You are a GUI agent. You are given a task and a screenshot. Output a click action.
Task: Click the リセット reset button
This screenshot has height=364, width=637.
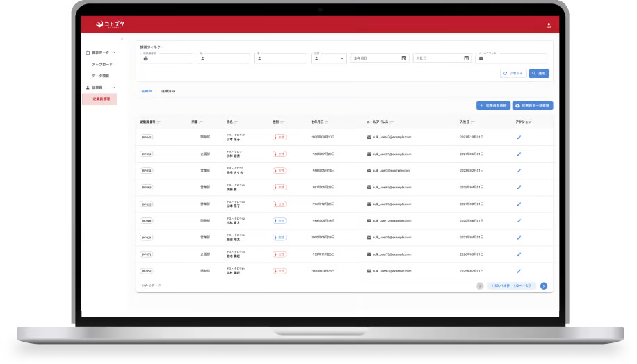point(513,73)
